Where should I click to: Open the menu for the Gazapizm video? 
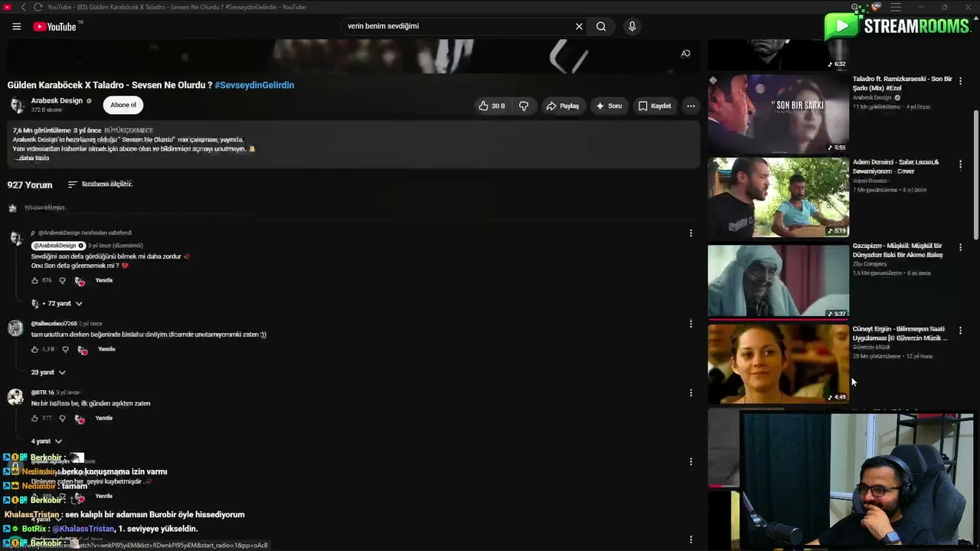(960, 247)
